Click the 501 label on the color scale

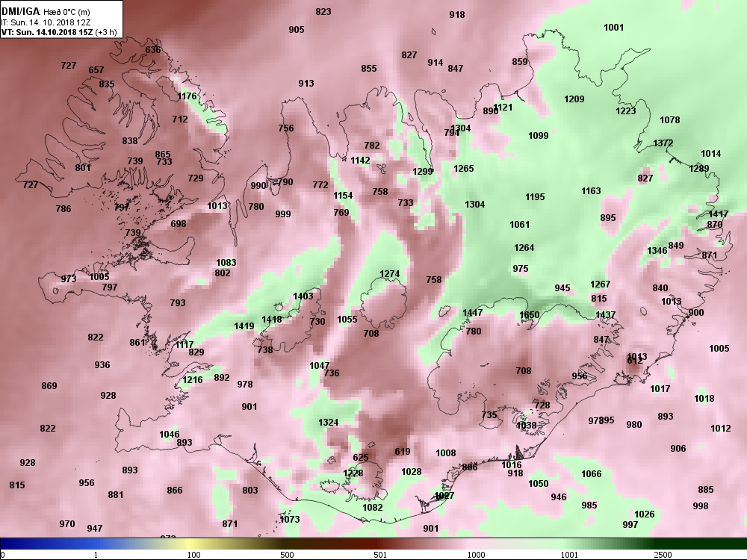(x=380, y=555)
